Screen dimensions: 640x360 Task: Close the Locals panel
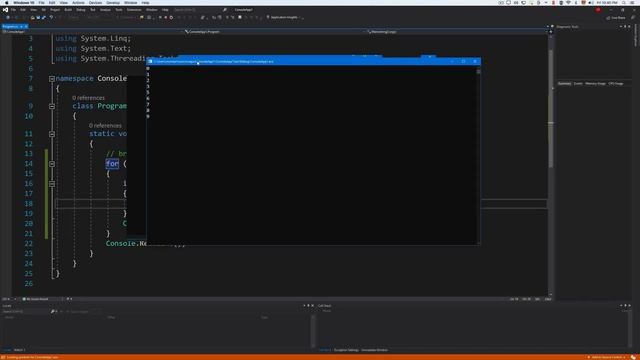coord(313,305)
